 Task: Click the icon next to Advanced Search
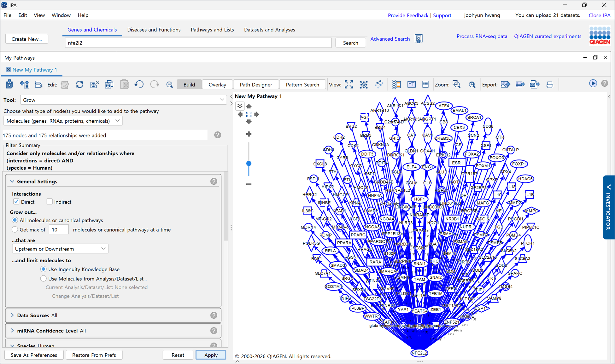pyautogui.click(x=419, y=39)
